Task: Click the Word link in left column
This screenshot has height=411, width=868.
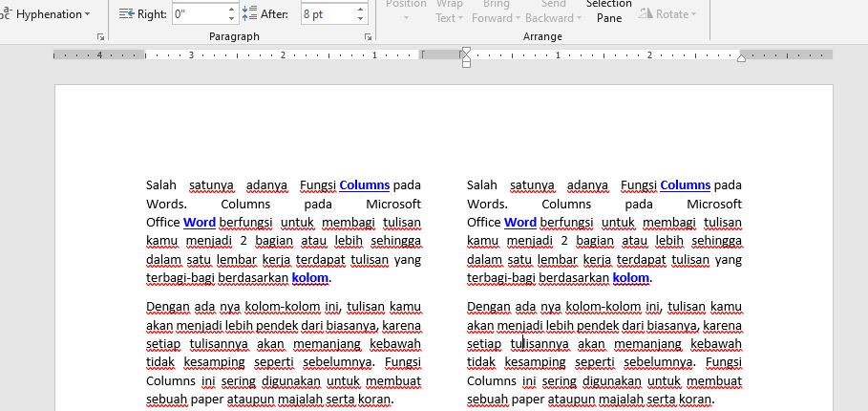Action: coord(200,222)
